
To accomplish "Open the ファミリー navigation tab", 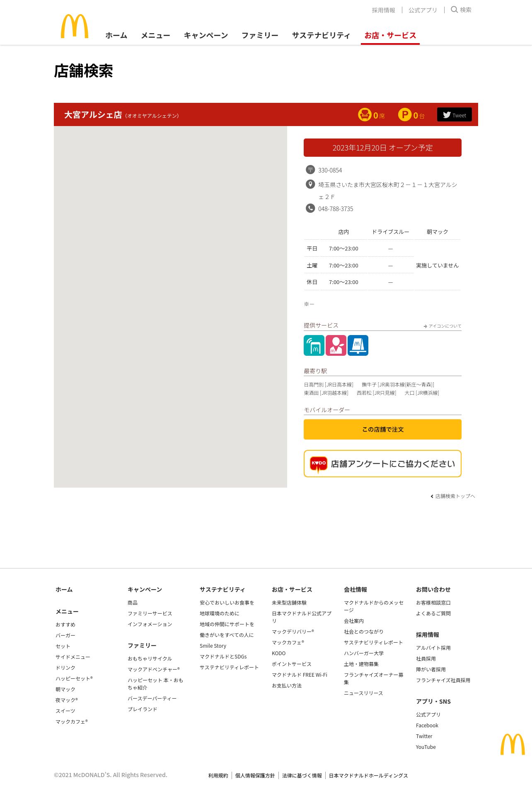I will click(x=260, y=36).
